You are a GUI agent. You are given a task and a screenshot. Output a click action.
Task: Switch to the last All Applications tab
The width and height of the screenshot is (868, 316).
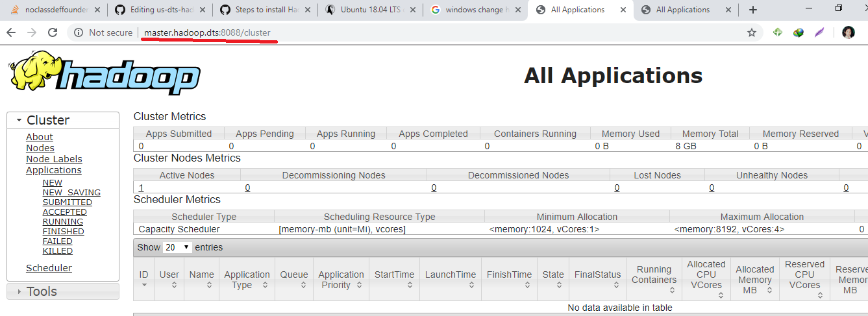coord(686,10)
